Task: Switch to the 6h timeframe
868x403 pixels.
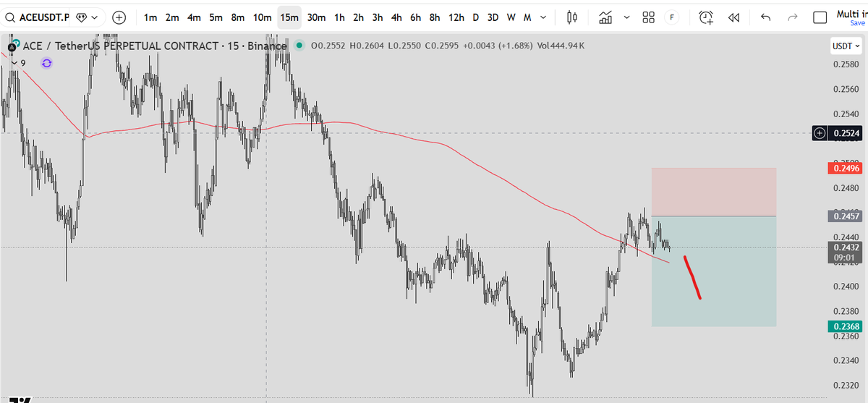Action: point(415,17)
